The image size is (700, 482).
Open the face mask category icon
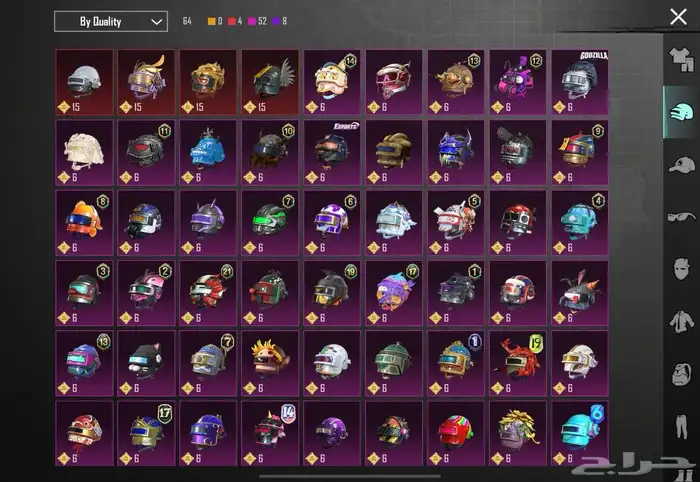pos(681,268)
